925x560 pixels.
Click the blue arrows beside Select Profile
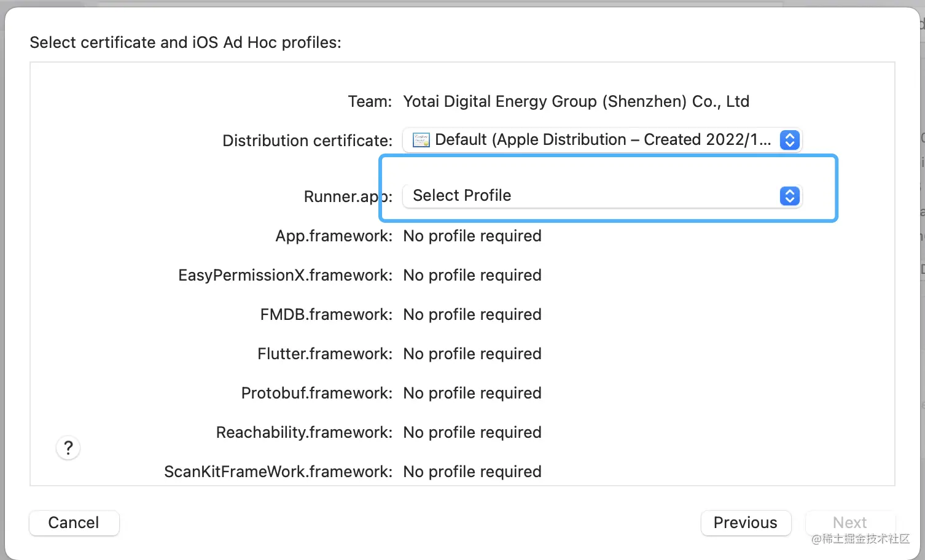tap(789, 196)
